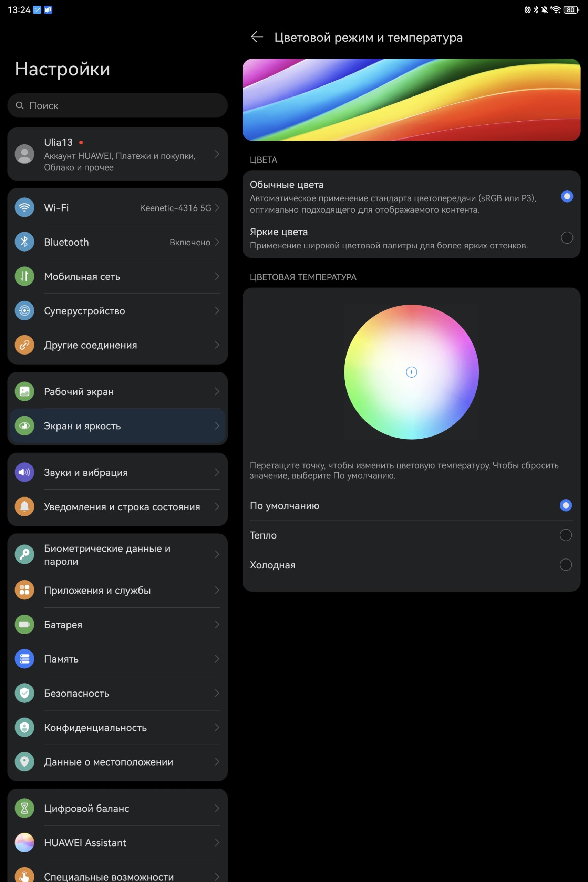This screenshot has height=882, width=588.
Task: Select the 'Холодная' radio button
Action: point(566,565)
